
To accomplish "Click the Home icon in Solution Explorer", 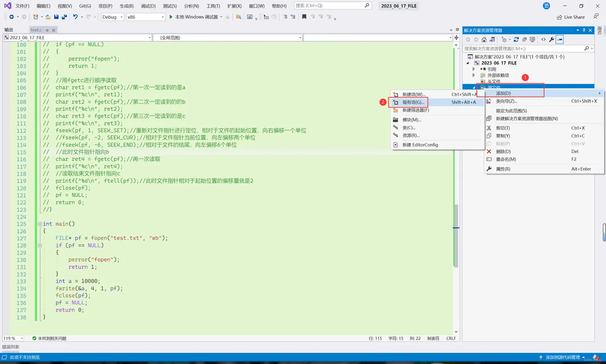I will [x=484, y=39].
